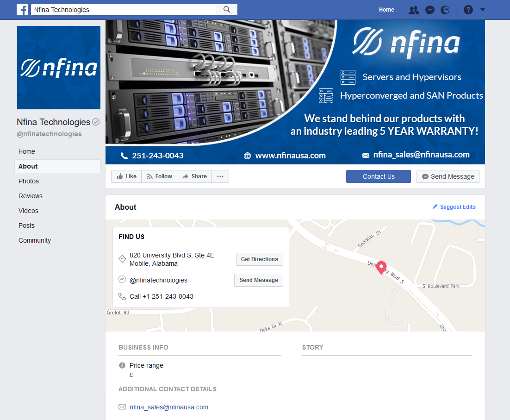
Task: Open the more options ellipsis button
Action: (220, 176)
